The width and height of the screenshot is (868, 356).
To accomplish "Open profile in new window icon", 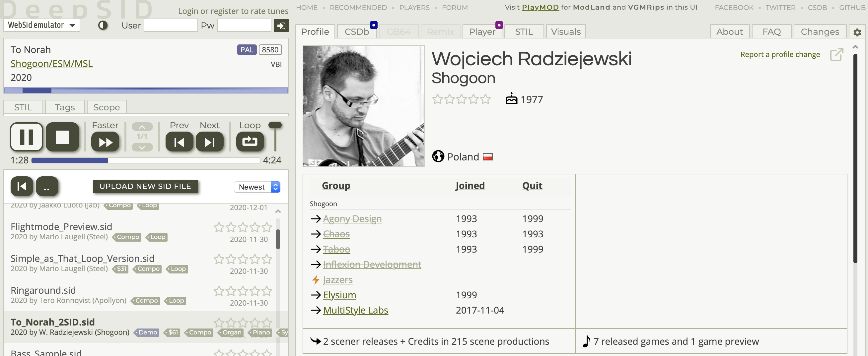I will coord(836,54).
